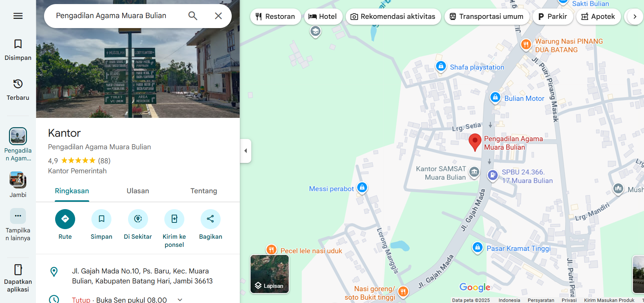Screen dimensions: 644x303
Task: Select Rekomendasi aktivitas chip
Action: (393, 17)
